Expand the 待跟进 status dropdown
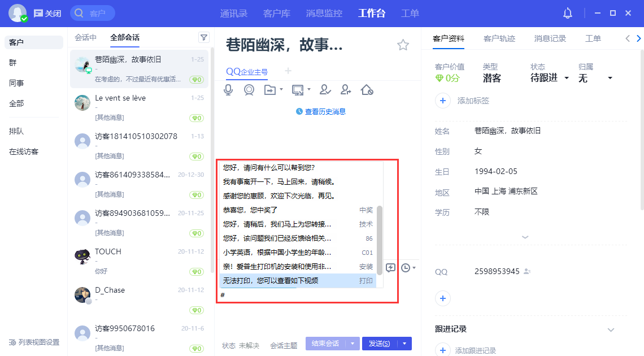This screenshot has width=644, height=356. [567, 78]
